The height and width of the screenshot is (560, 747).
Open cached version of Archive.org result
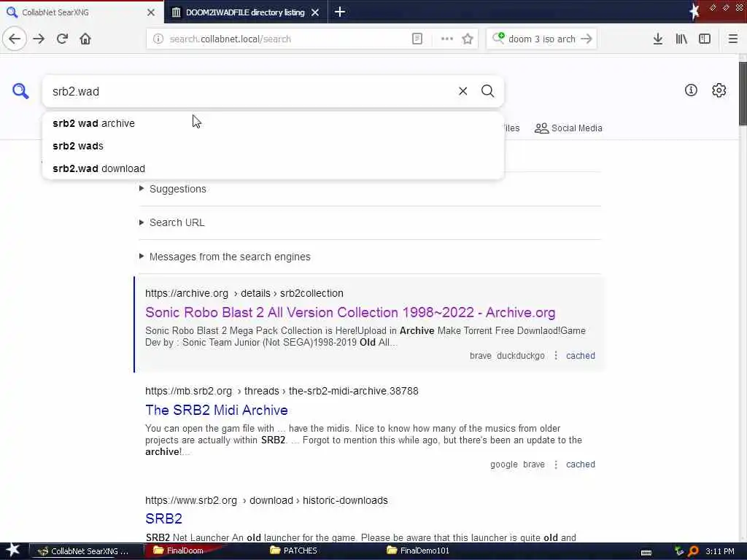click(580, 356)
